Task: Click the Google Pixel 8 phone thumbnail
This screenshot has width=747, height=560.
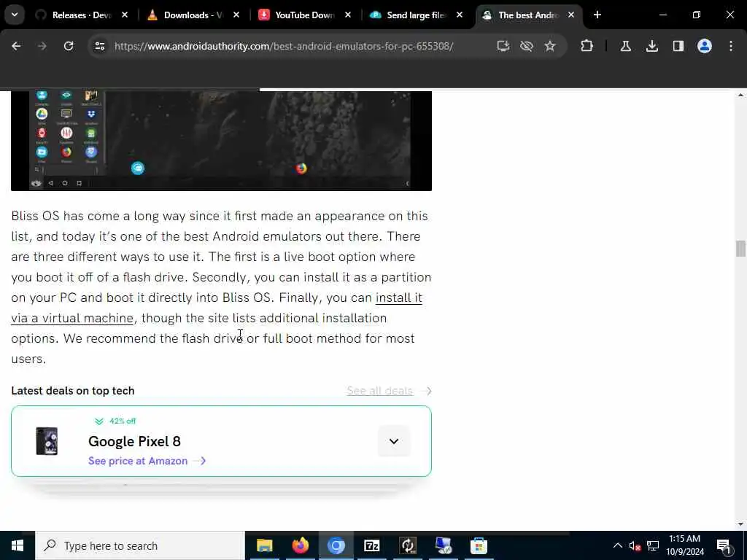Action: [47, 441]
